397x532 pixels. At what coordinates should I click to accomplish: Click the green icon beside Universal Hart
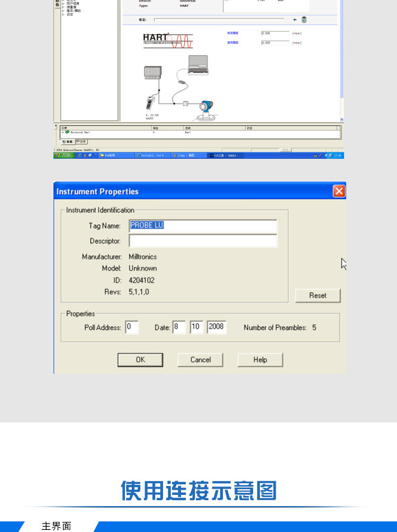(x=67, y=132)
